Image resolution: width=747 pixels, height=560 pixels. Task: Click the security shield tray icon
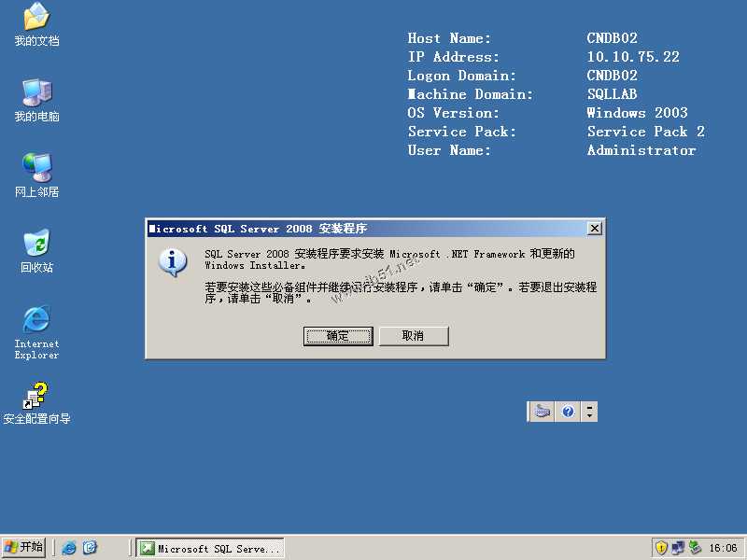point(661,548)
